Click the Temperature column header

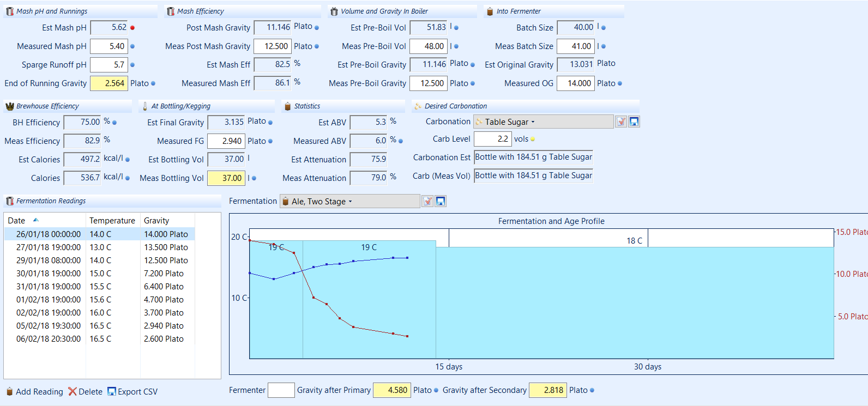click(112, 220)
